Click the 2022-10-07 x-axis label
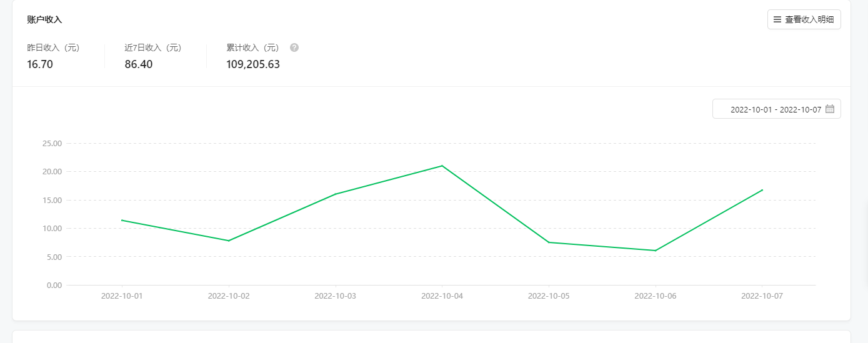This screenshot has height=343, width=868. [762, 296]
